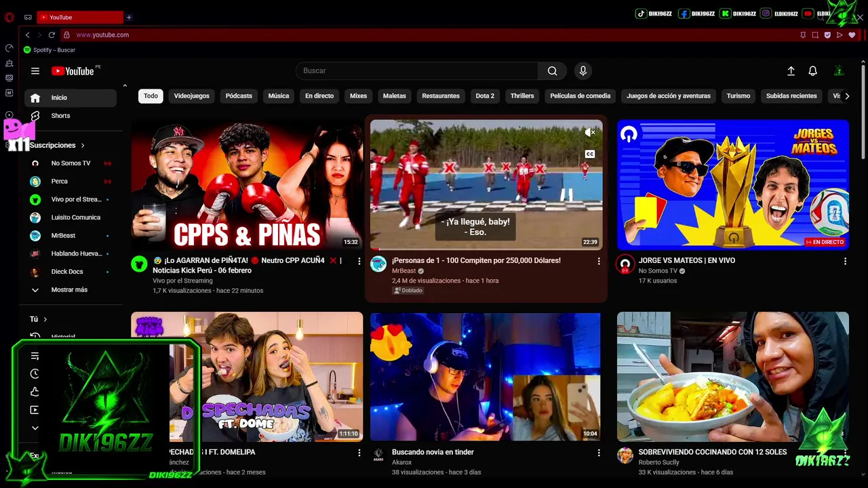Open Shorts in the sidebar

(71, 116)
